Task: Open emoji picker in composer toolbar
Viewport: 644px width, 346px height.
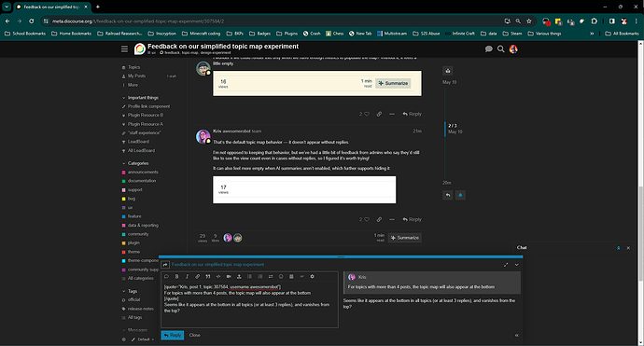Action: [281, 277]
